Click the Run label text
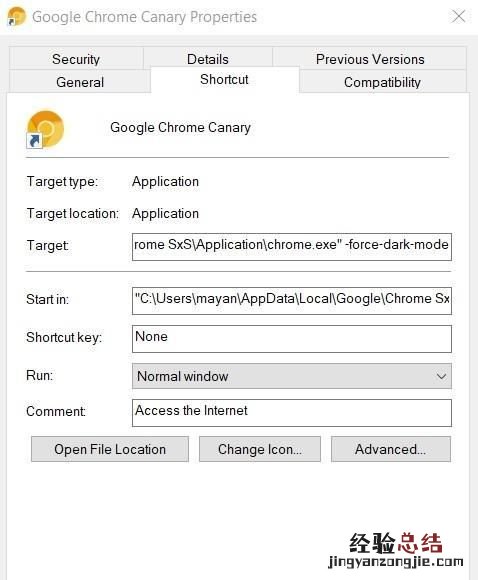Screen dimensions: 478x580 pyautogui.click(x=40, y=375)
